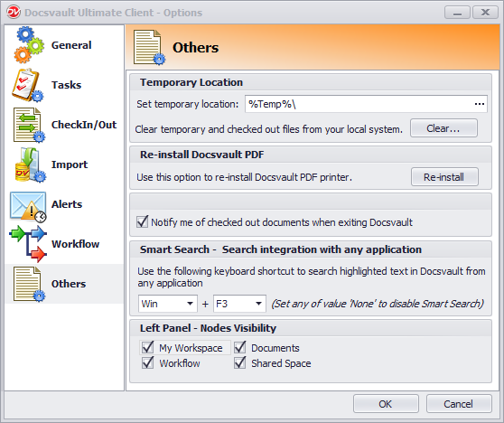Click the Workflow arrows icon
The width and height of the screenshot is (504, 423).
coord(28,244)
